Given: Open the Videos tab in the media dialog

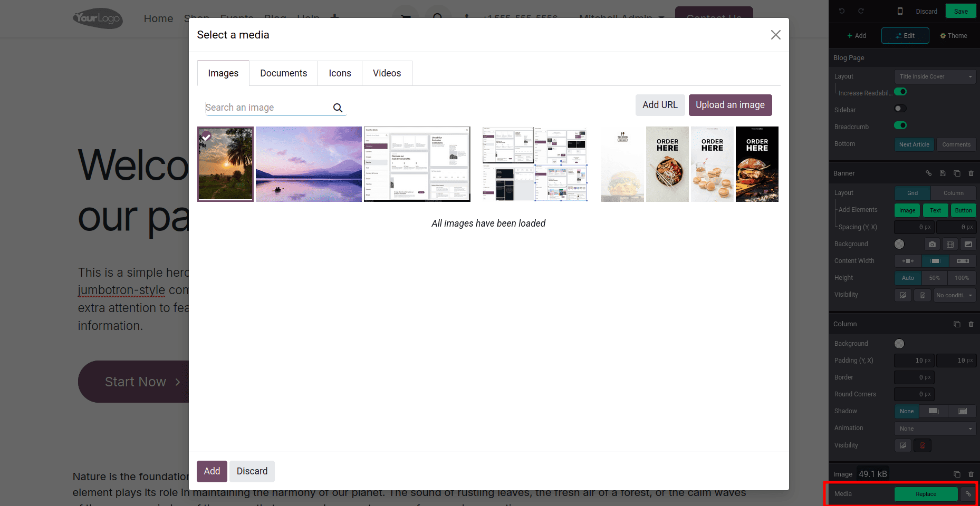Looking at the screenshot, I should click(x=387, y=73).
